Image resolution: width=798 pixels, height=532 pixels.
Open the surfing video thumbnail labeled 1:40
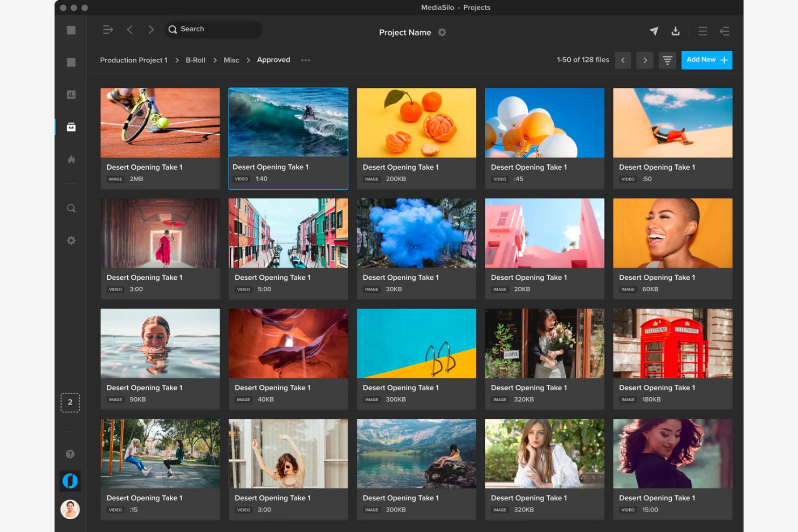point(288,122)
